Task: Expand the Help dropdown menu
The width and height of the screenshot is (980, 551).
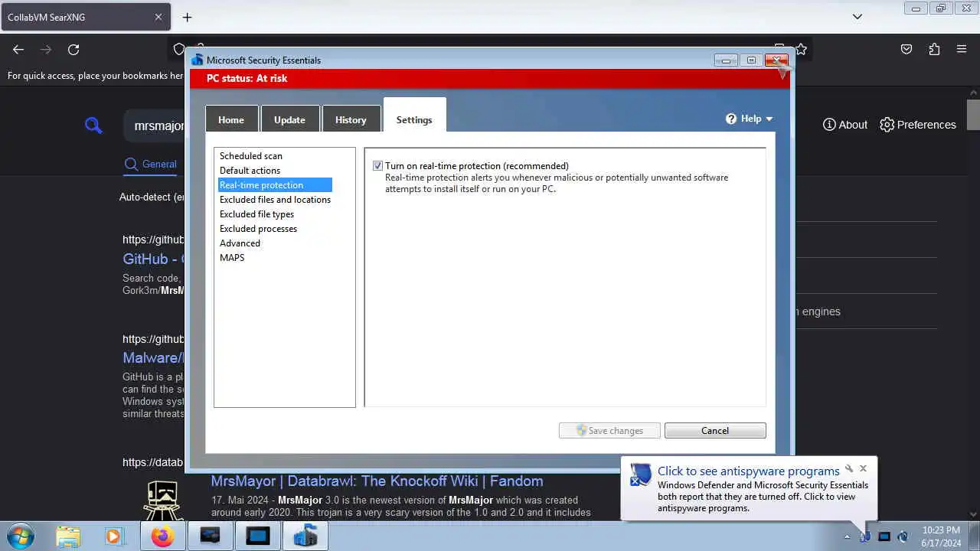Action: [x=750, y=119]
